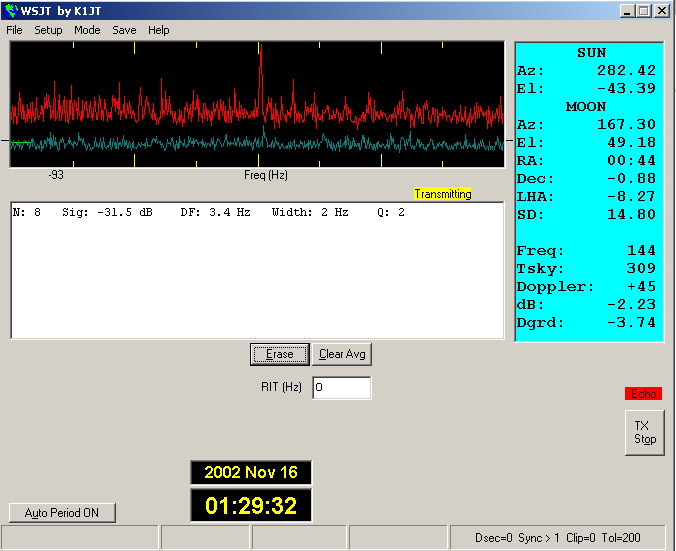This screenshot has width=676, height=551.
Task: Open the Setup menu
Action: pos(48,30)
